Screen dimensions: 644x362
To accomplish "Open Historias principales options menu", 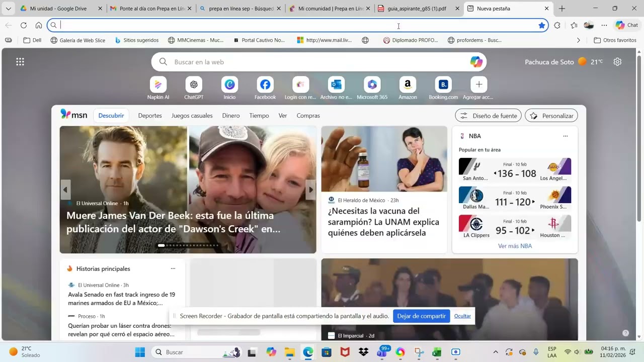I will click(173, 268).
